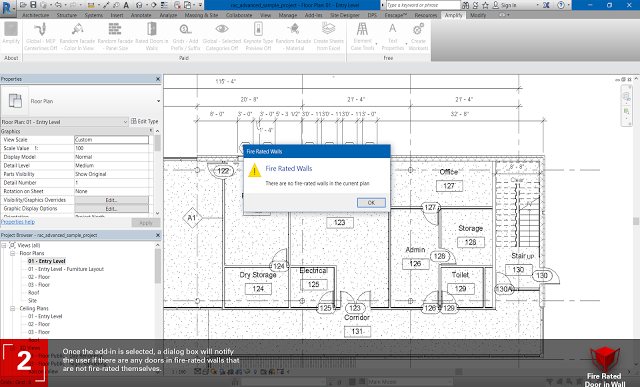Screen dimensions: 640x387
Task: Open the Architecture ribbon tab
Action: coord(36,15)
